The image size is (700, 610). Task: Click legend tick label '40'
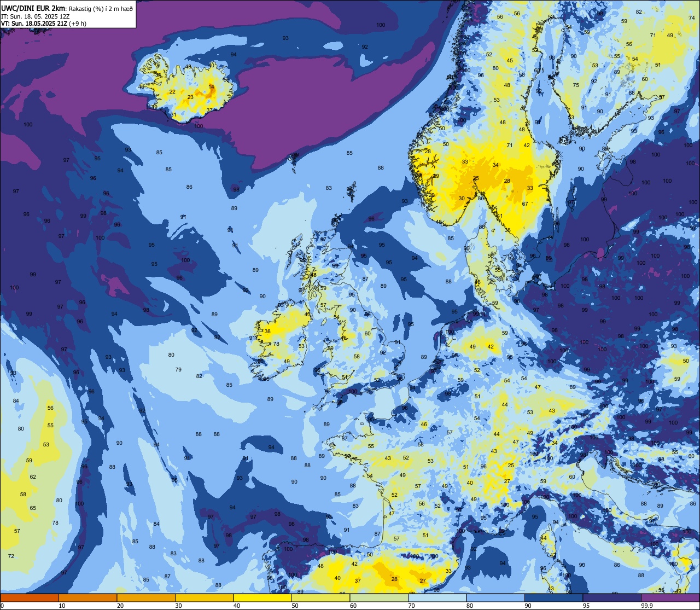point(237,606)
